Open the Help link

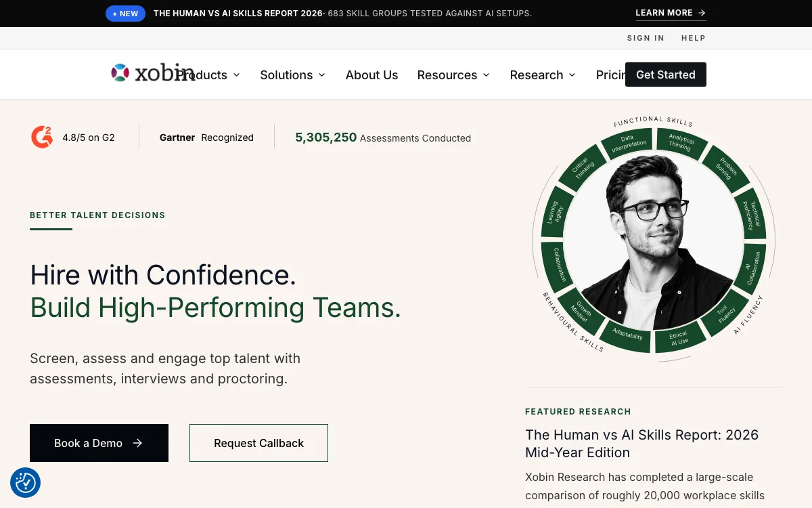click(x=694, y=38)
